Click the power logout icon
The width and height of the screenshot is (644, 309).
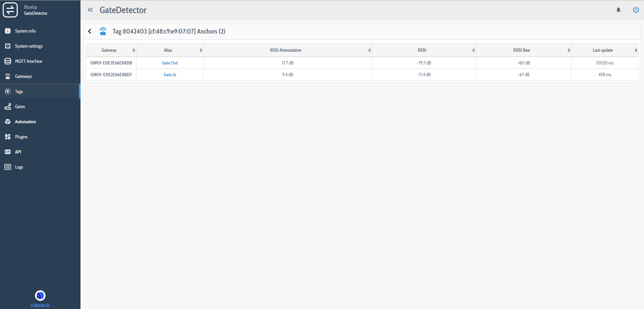pos(636,10)
